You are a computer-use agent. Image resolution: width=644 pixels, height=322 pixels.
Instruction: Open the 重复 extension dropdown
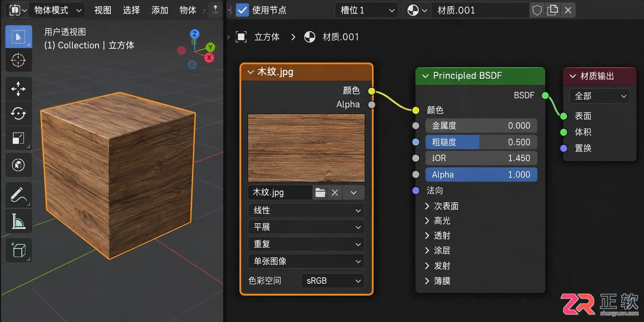306,244
